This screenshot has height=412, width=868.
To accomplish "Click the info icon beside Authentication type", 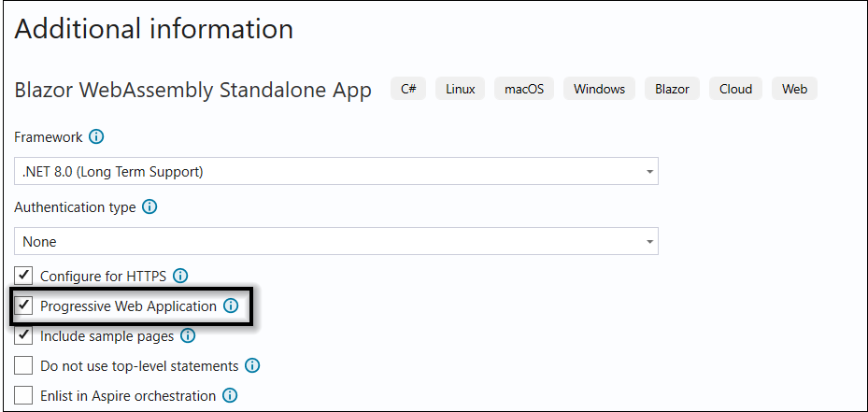I will [149, 207].
